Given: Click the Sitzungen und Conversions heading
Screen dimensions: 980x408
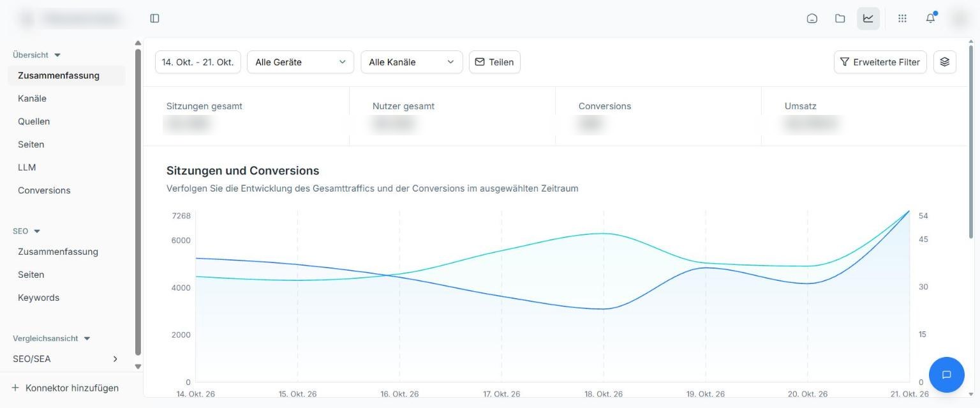Looking at the screenshot, I should click(242, 170).
